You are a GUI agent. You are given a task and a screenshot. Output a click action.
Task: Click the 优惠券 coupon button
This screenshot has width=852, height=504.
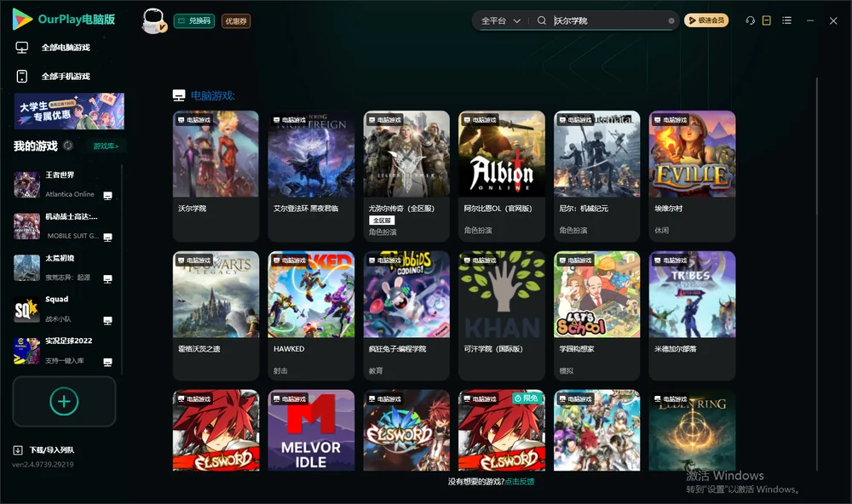click(236, 21)
